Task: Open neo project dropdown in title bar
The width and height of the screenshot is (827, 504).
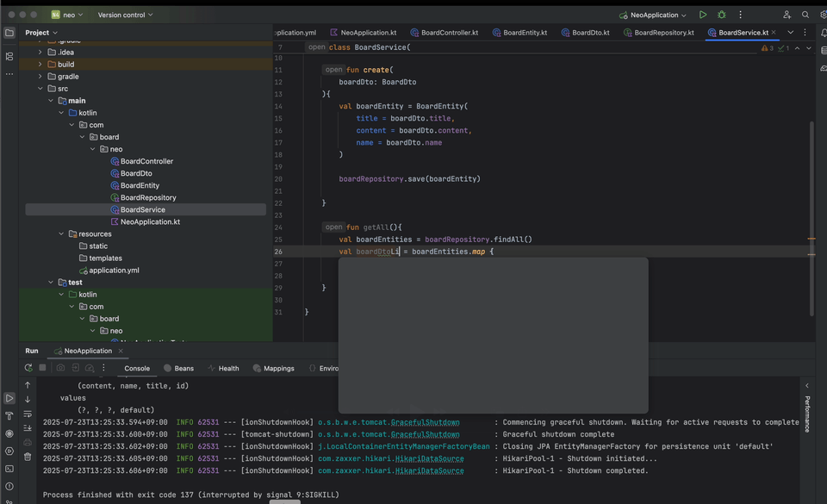Action: click(67, 15)
